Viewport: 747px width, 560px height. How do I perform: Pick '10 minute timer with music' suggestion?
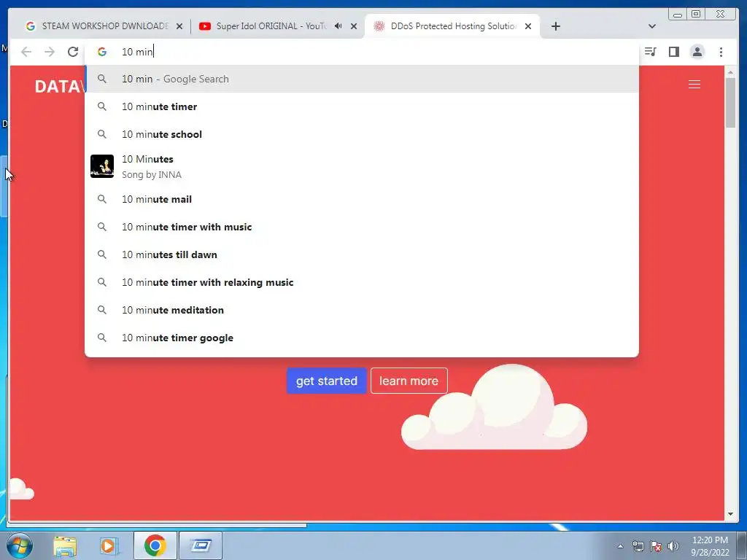click(x=362, y=227)
